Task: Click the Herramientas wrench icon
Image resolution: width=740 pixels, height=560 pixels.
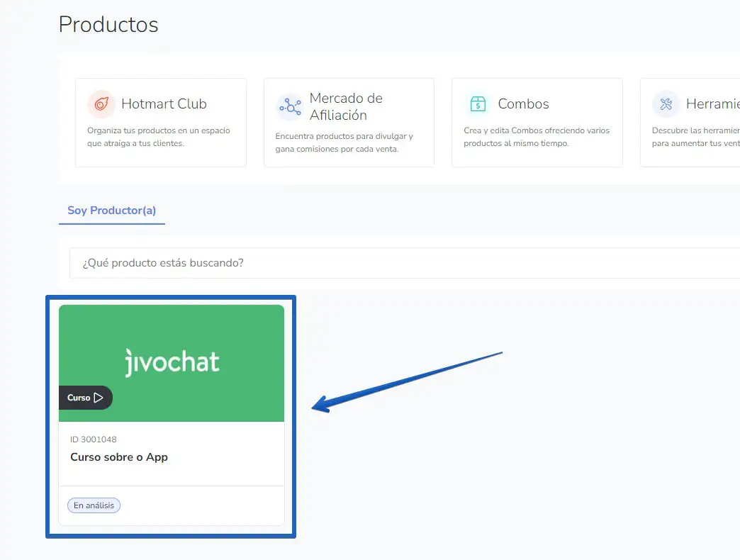Action: [x=666, y=104]
